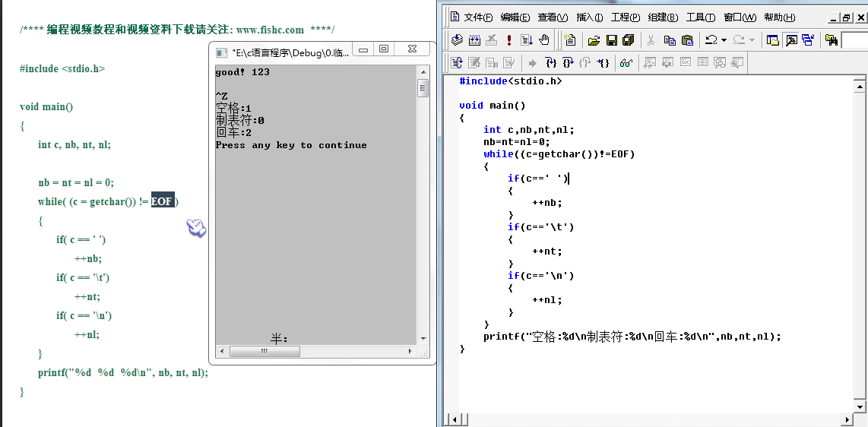This screenshot has height=427, width=868.
Task: Click the Find combo box in toolbar
Action: coord(855,40)
